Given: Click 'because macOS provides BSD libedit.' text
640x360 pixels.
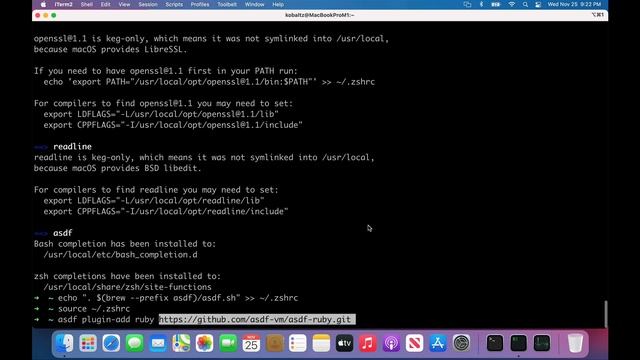Looking at the screenshot, I should pos(118,168).
